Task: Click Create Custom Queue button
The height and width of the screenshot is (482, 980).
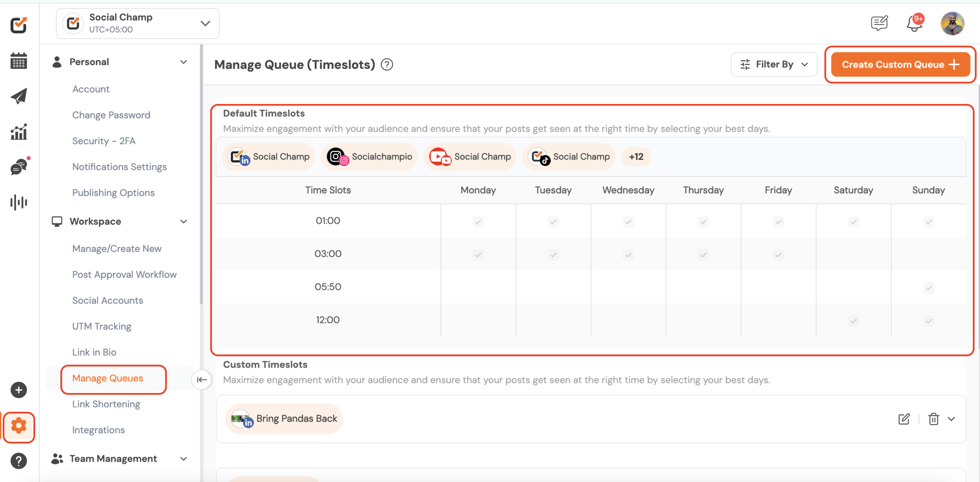Action: [900, 64]
